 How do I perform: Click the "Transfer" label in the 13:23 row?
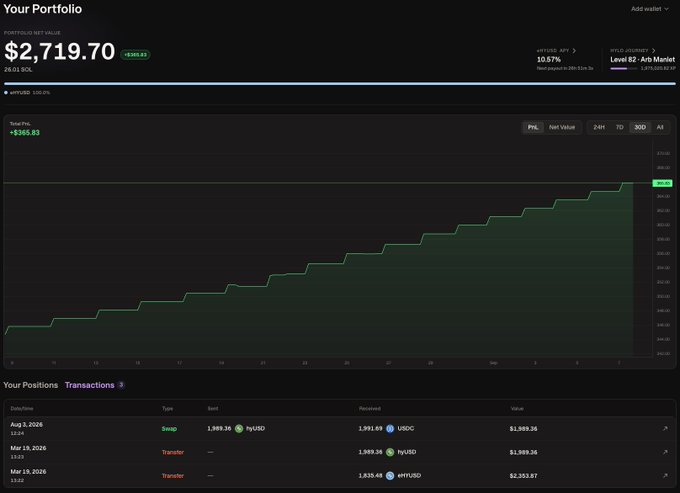pyautogui.click(x=173, y=452)
